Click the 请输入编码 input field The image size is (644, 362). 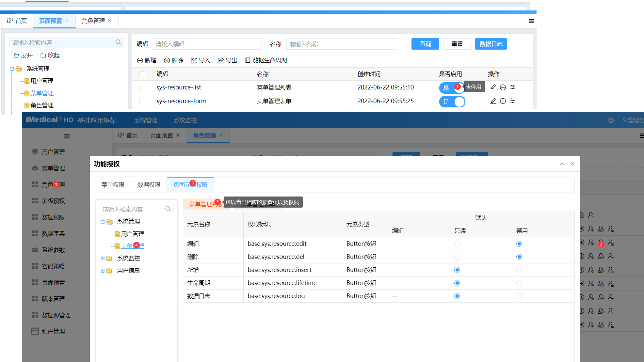(x=207, y=44)
